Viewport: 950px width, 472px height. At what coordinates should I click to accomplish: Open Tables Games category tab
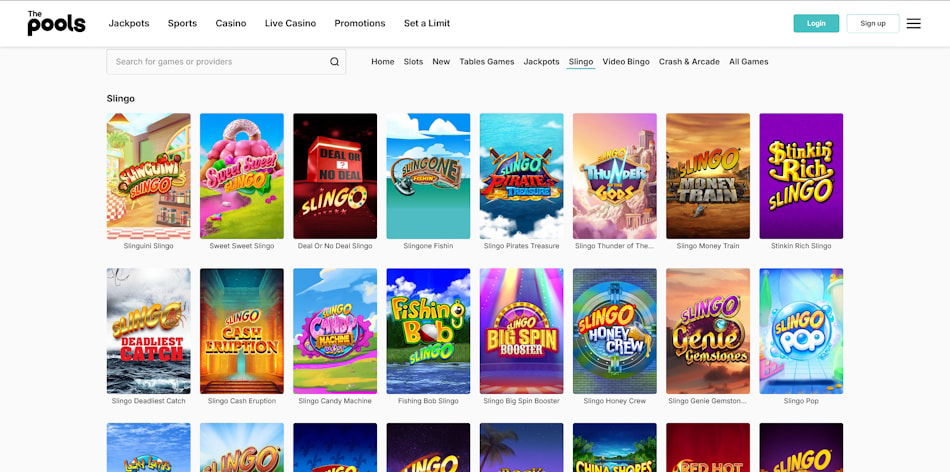coord(487,62)
